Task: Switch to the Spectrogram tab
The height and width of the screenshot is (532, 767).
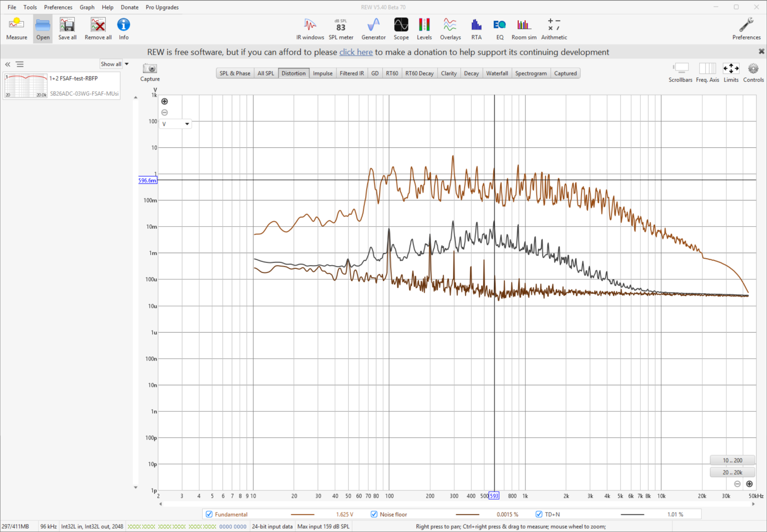Action: (531, 73)
